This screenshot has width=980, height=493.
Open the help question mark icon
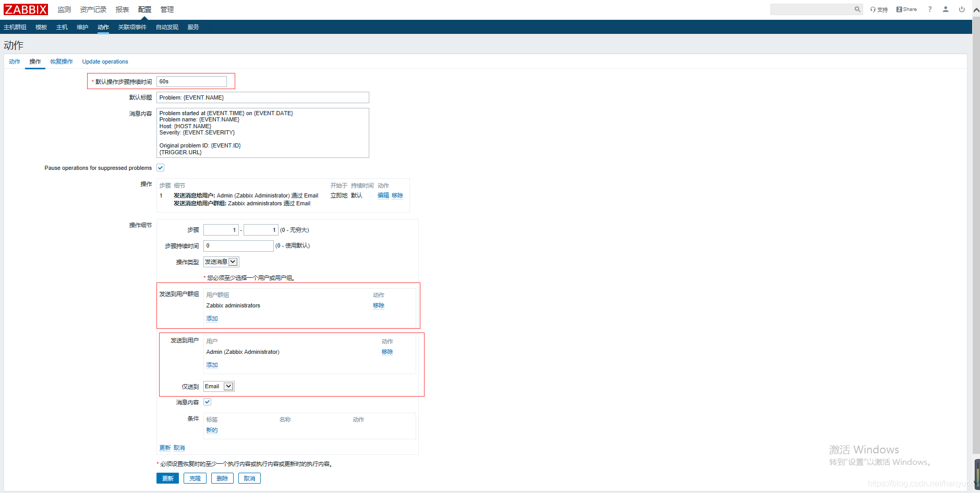(929, 9)
